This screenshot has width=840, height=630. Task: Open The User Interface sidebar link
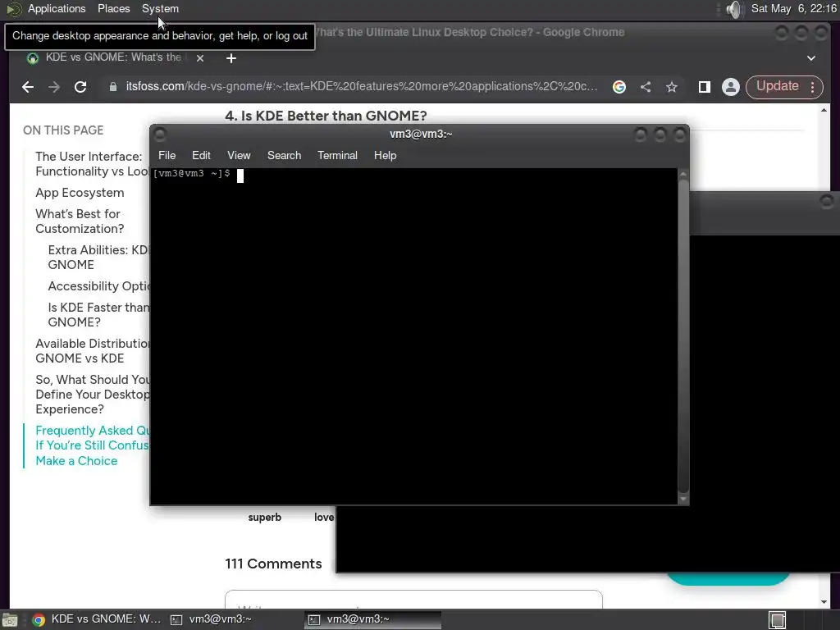coord(92,164)
